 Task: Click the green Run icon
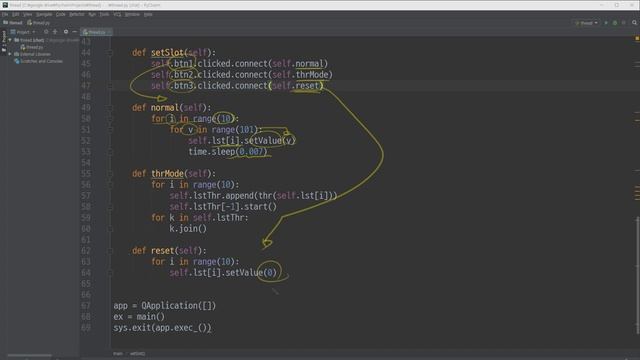pos(606,23)
